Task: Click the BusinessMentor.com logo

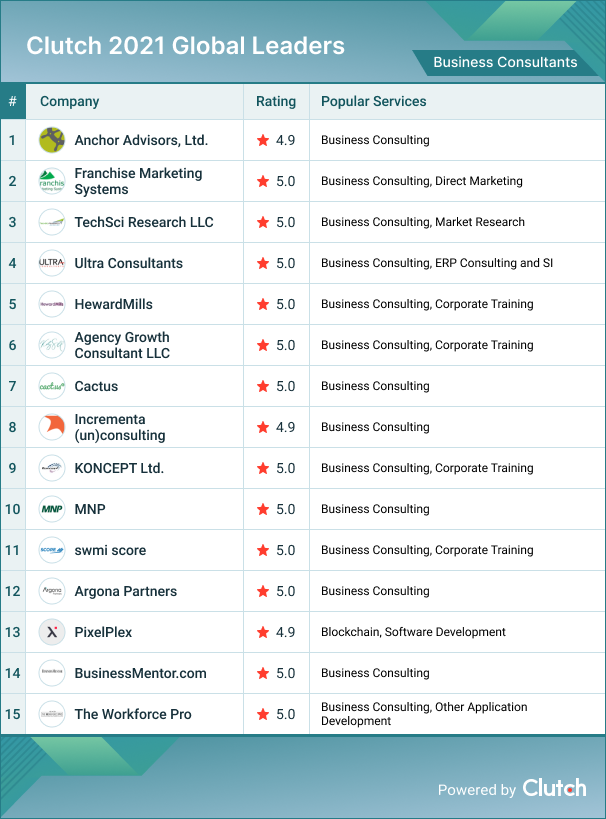Action: [x=52, y=673]
